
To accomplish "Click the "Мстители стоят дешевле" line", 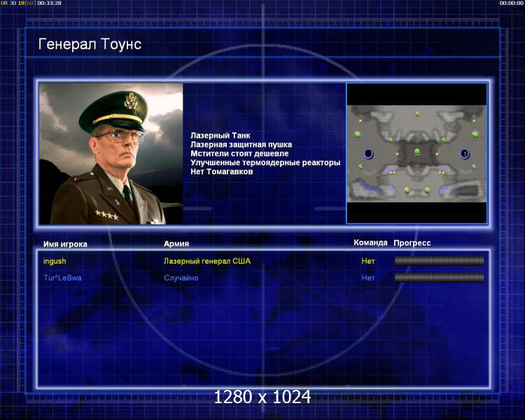I will tap(239, 153).
